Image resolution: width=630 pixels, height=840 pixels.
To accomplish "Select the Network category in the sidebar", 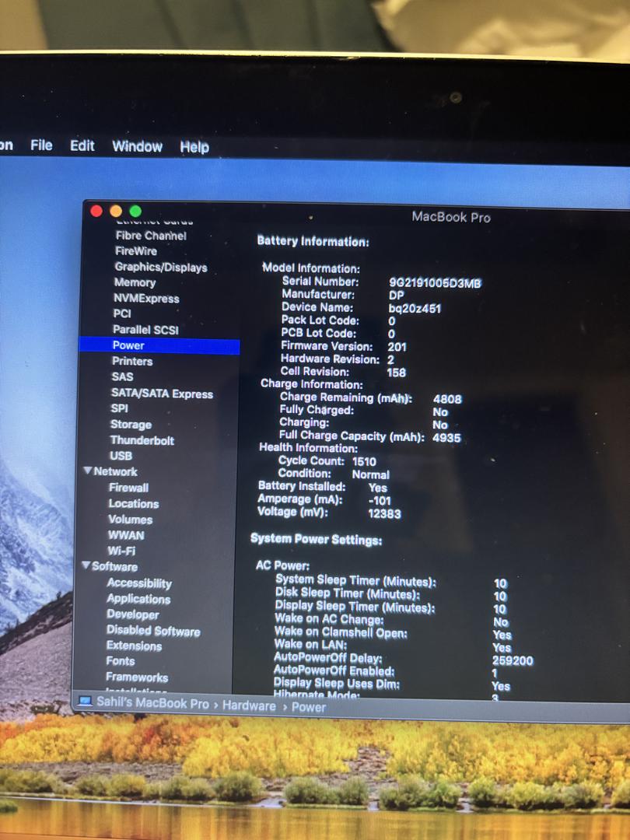I will click(115, 471).
